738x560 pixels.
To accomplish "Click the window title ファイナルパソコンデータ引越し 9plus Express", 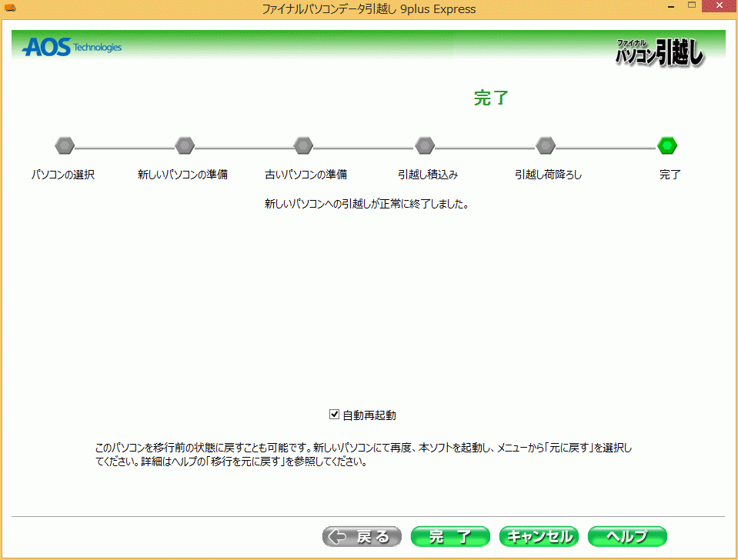I will pyautogui.click(x=369, y=9).
